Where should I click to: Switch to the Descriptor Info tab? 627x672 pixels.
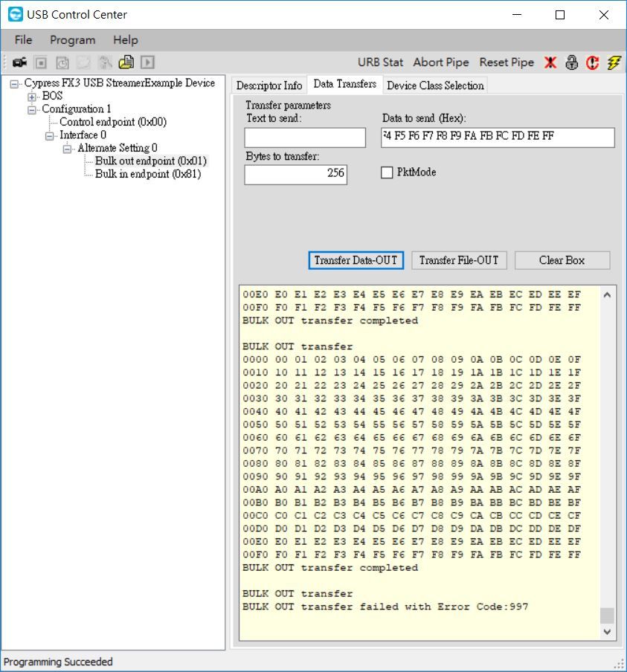pos(268,85)
